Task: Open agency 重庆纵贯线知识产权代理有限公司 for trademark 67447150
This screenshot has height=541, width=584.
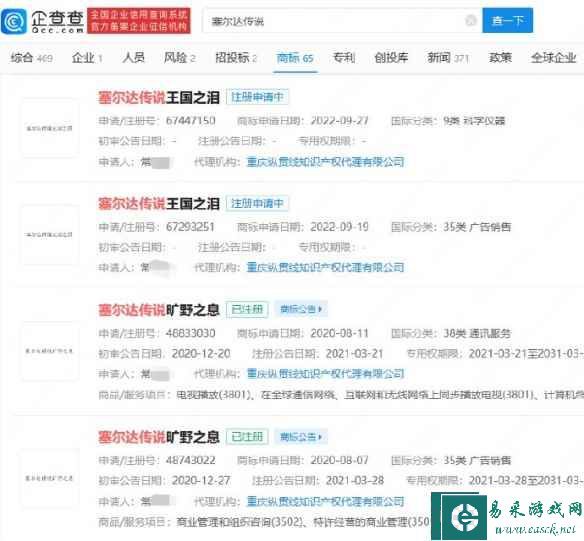Action: tap(326, 162)
